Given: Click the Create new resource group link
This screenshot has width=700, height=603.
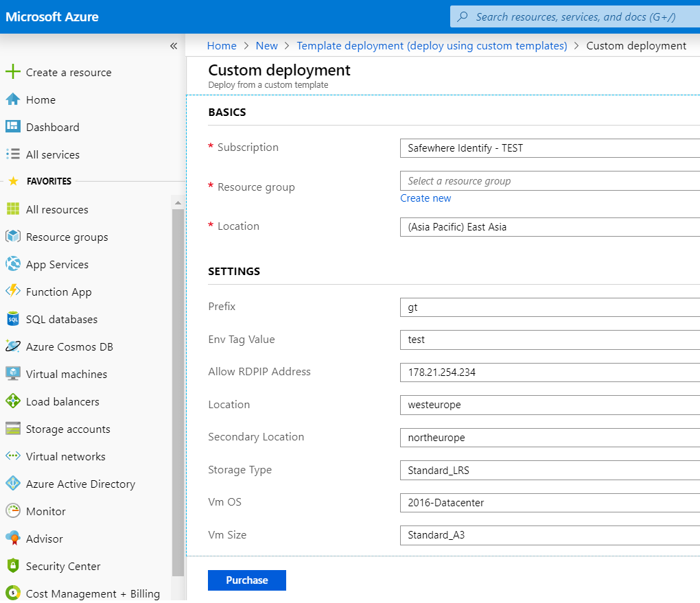Looking at the screenshot, I should point(425,198).
